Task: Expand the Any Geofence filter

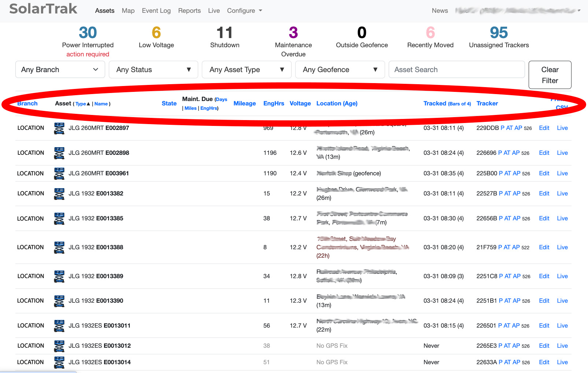Action: pyautogui.click(x=340, y=70)
